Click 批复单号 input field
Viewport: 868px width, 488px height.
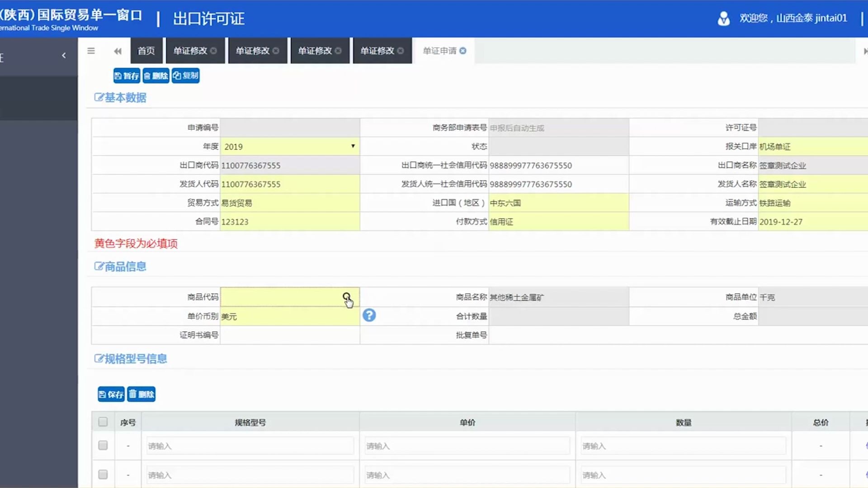(x=678, y=335)
